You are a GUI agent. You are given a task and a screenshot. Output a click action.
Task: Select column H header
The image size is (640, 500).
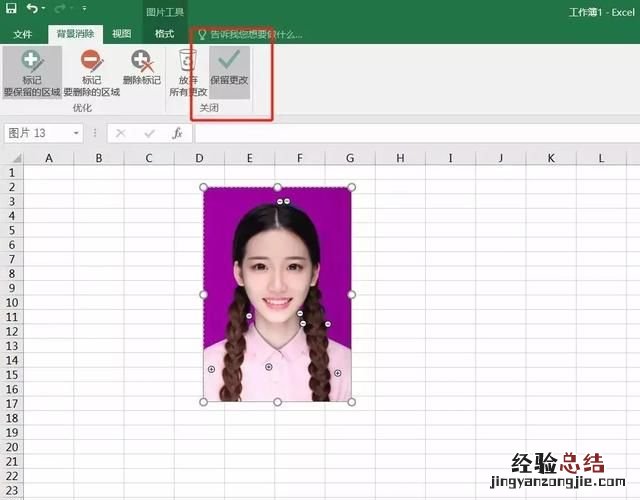pyautogui.click(x=400, y=158)
